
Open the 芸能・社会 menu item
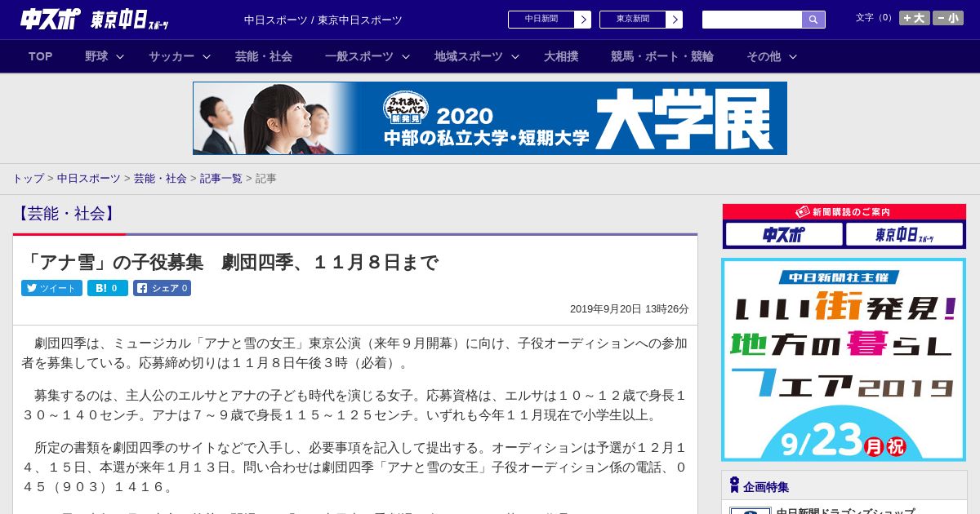[264, 56]
